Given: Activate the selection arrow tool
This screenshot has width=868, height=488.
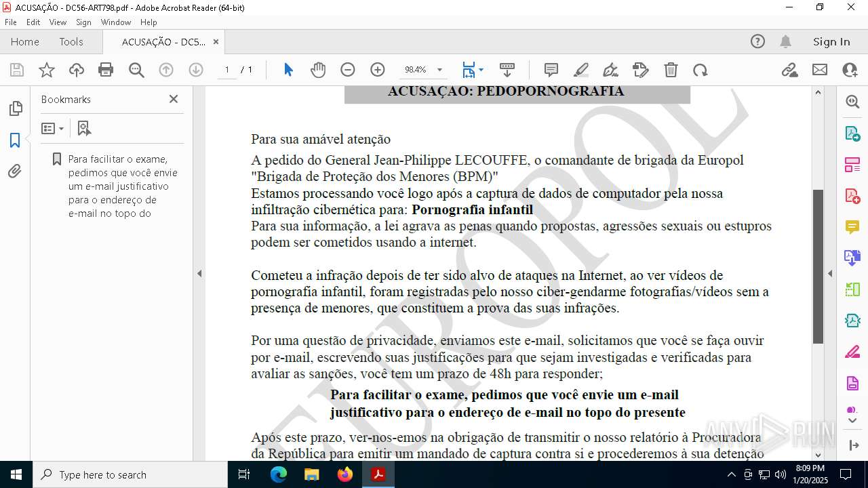Looking at the screenshot, I should point(288,70).
